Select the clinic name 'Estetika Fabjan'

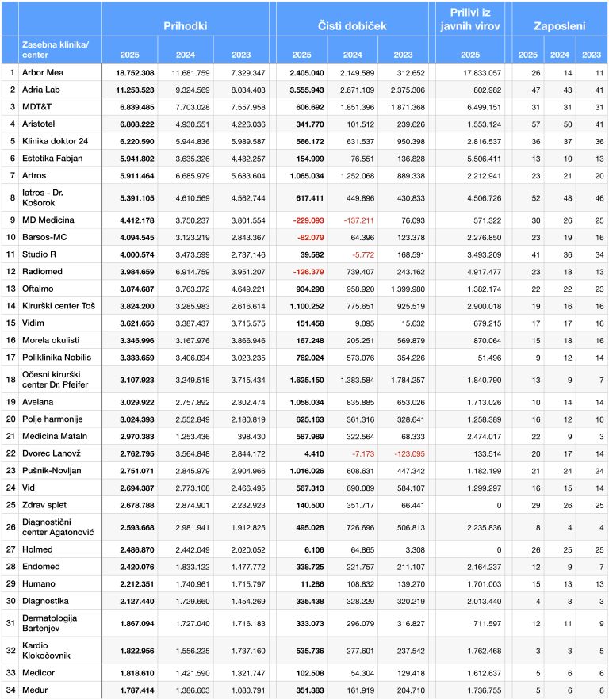(x=52, y=159)
